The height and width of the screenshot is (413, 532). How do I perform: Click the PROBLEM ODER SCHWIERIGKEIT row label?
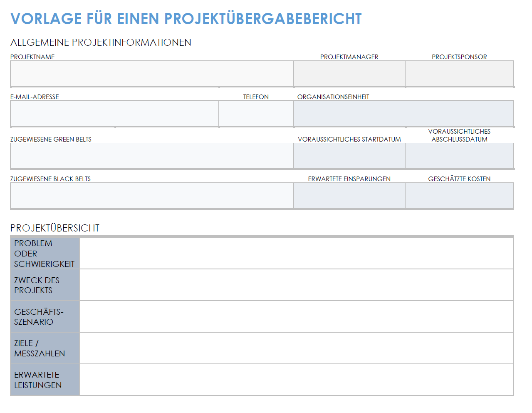(45, 253)
